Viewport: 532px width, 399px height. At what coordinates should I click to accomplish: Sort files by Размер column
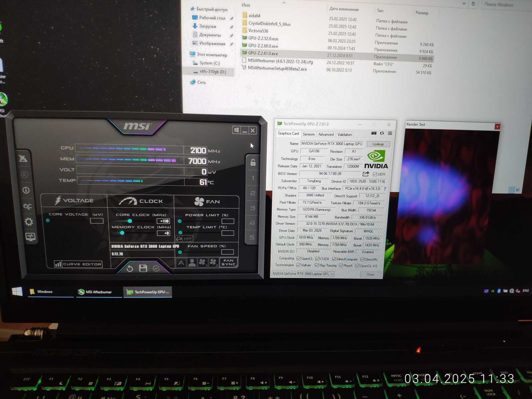pos(422,13)
